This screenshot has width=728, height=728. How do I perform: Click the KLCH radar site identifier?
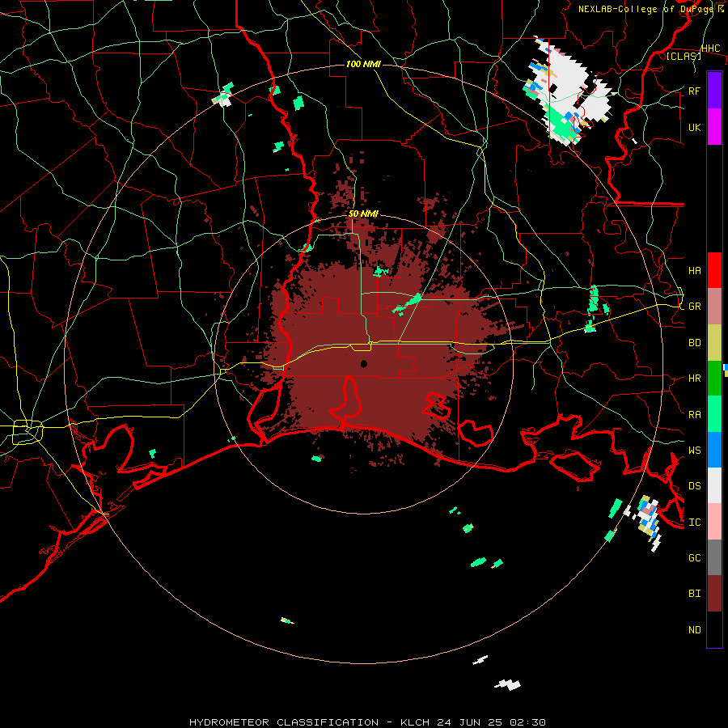(417, 722)
